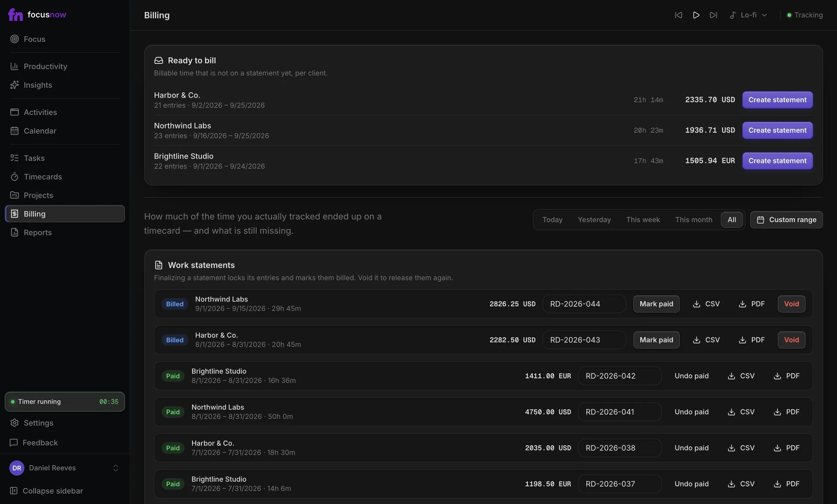This screenshot has width=837, height=504.
Task: Edit the RD-2026-042 statement number field
Action: pyautogui.click(x=619, y=376)
